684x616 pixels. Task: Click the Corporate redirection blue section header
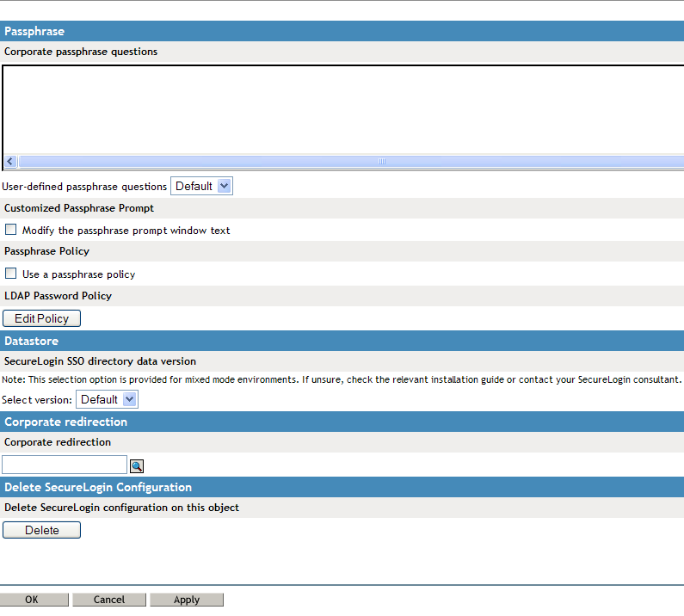coord(342,422)
